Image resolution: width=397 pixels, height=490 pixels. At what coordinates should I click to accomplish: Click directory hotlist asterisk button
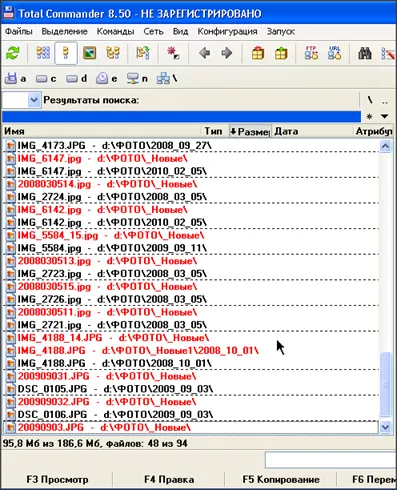click(369, 116)
